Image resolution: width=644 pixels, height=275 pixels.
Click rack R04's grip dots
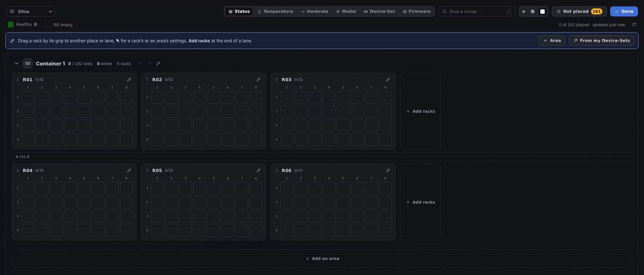18,171
